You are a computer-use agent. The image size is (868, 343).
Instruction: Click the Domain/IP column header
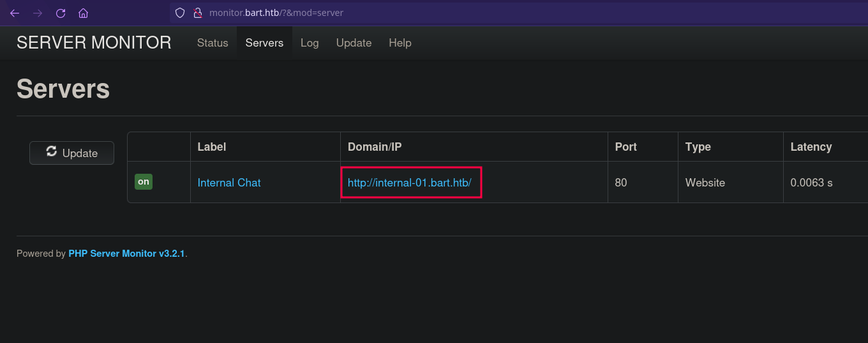click(375, 147)
